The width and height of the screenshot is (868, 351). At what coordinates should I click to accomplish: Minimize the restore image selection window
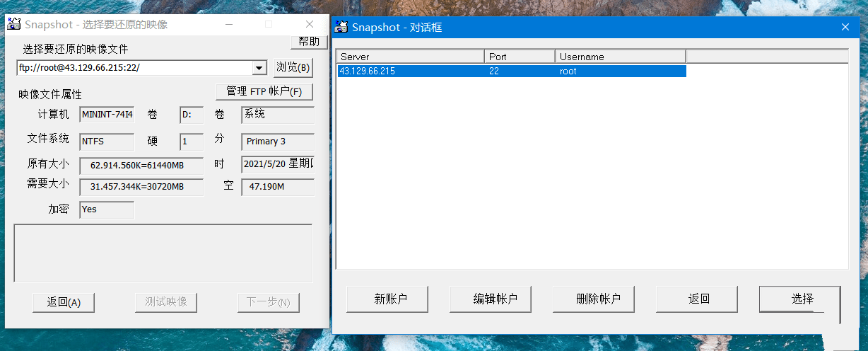click(x=230, y=24)
